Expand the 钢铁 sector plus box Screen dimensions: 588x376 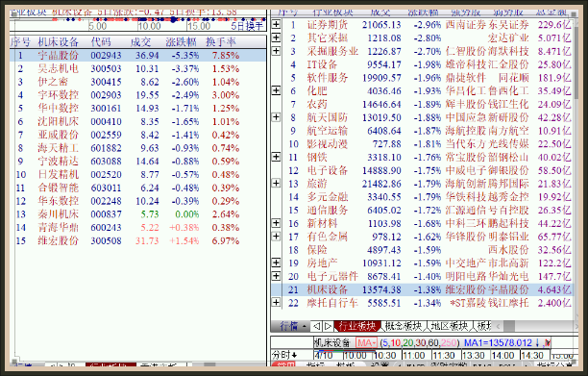pos(276,157)
